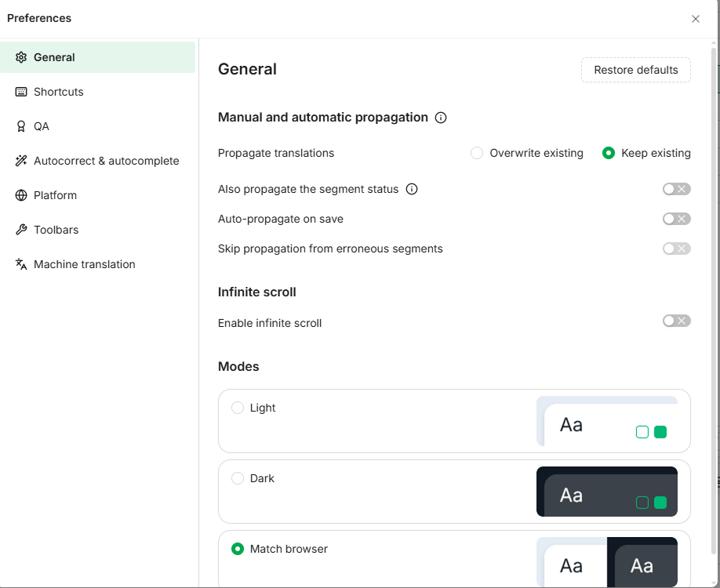The height and width of the screenshot is (588, 720).
Task: Click the Autocorrect magic wand icon
Action: pyautogui.click(x=21, y=161)
